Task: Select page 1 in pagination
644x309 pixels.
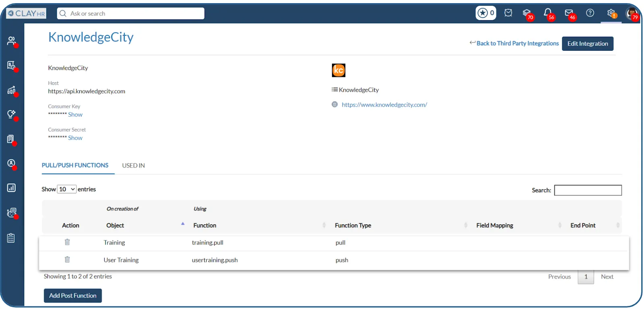Action: (x=586, y=277)
